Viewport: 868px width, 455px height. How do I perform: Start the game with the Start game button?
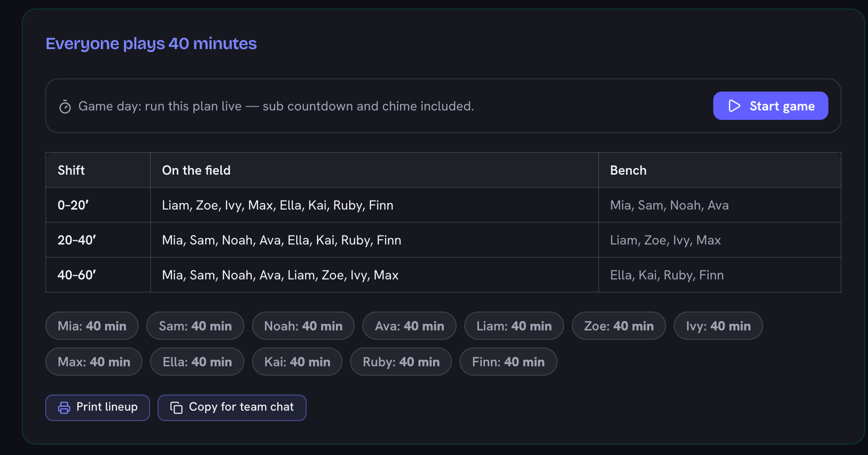pyautogui.click(x=770, y=106)
